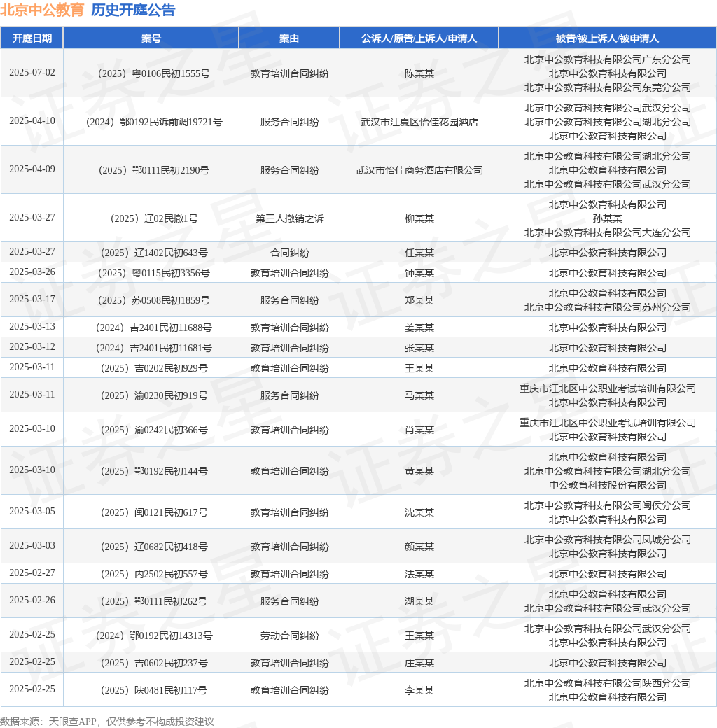Select case number (2025)渝0230民初919号
717x728 pixels.
(151, 395)
